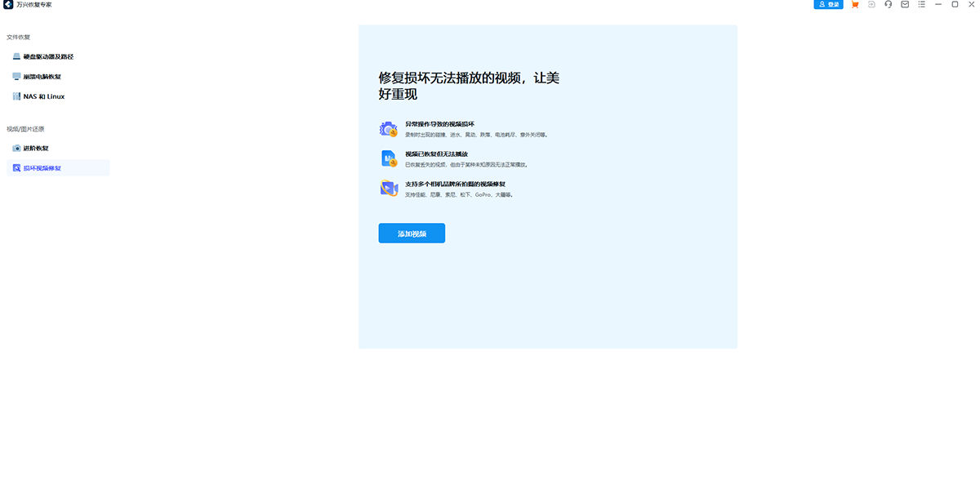Click the file repair icon for 视频已恢复但无法播放

click(x=389, y=158)
